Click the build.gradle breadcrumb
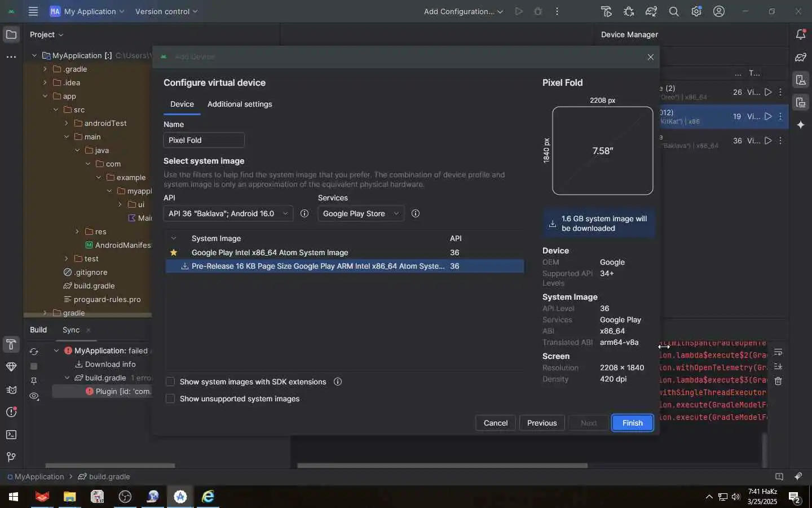The height and width of the screenshot is (508, 812). (x=104, y=476)
